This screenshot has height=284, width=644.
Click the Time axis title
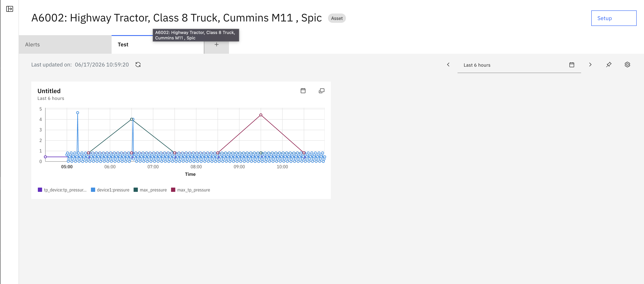click(x=190, y=174)
